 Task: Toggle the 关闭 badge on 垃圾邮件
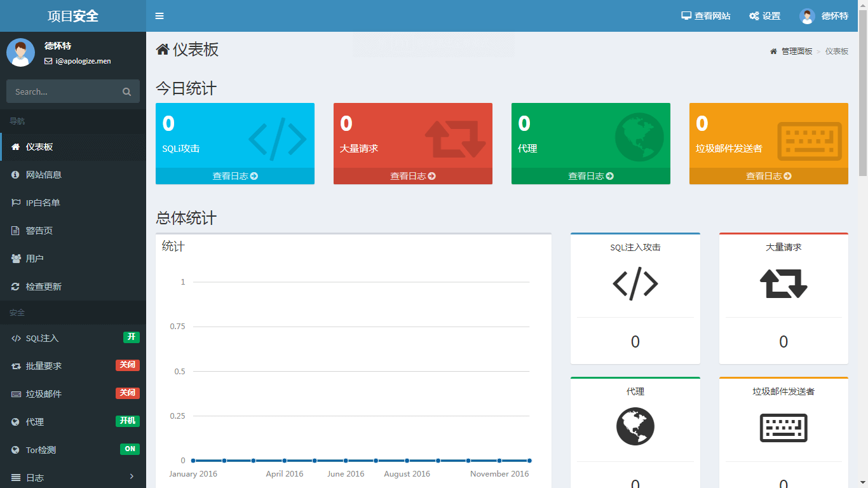point(128,393)
